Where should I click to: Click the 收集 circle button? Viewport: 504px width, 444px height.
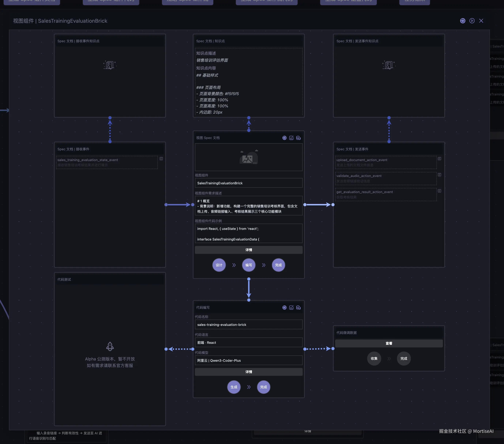(374, 358)
